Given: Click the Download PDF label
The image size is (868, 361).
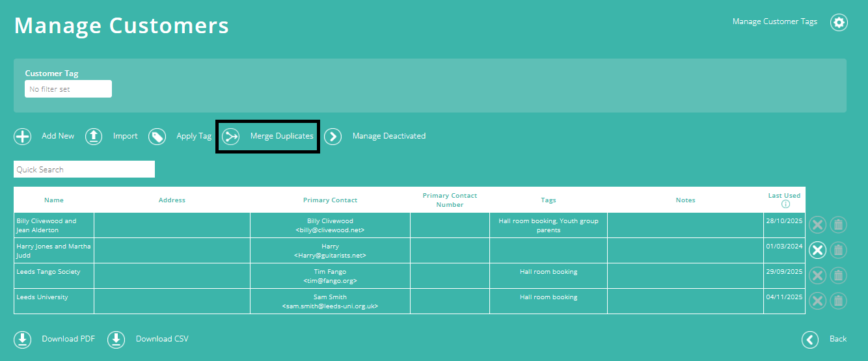Looking at the screenshot, I should coord(68,339).
